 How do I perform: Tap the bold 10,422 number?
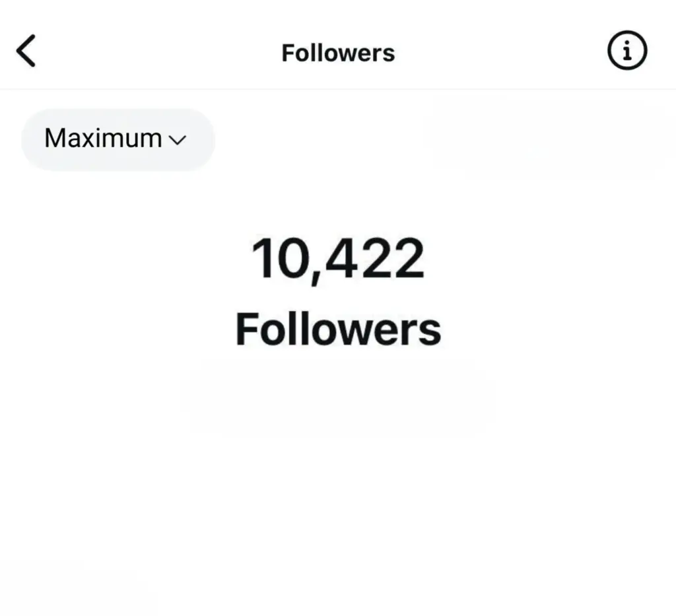pos(337,259)
